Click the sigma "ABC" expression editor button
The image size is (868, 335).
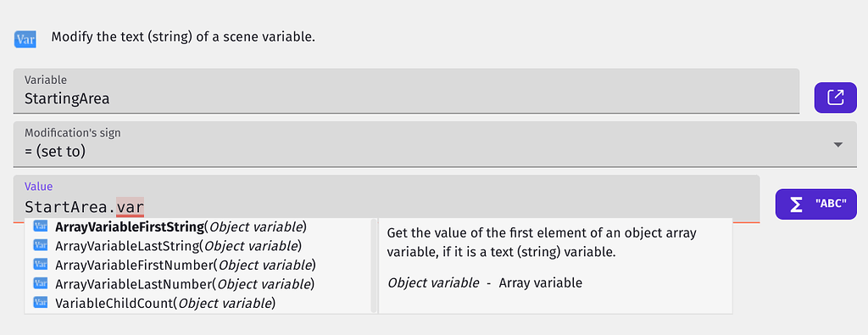point(816,204)
